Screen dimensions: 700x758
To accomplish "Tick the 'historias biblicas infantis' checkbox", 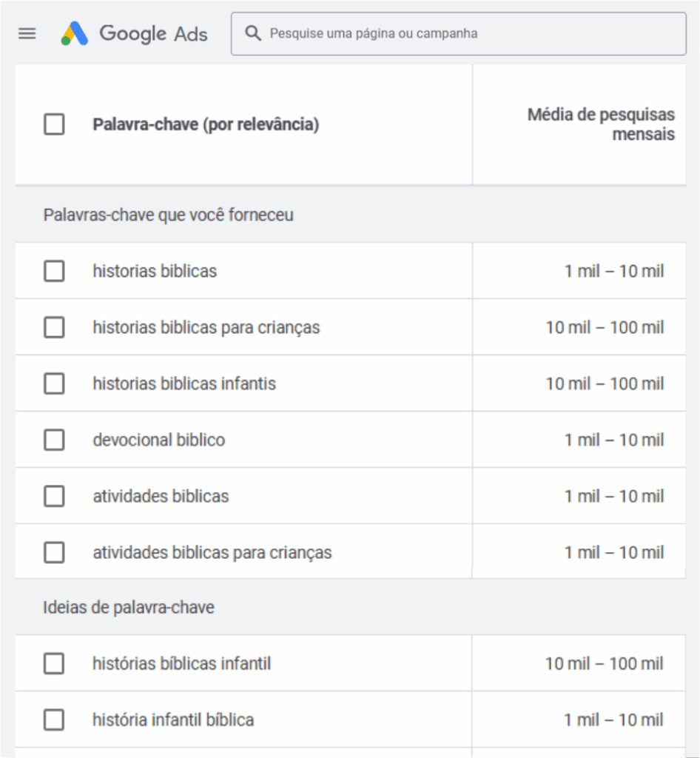I will 54,383.
